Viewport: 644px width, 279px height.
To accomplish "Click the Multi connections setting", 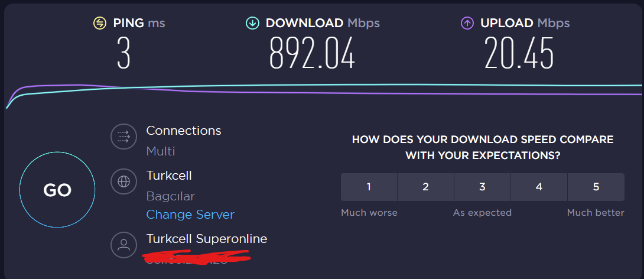I will coord(161,151).
